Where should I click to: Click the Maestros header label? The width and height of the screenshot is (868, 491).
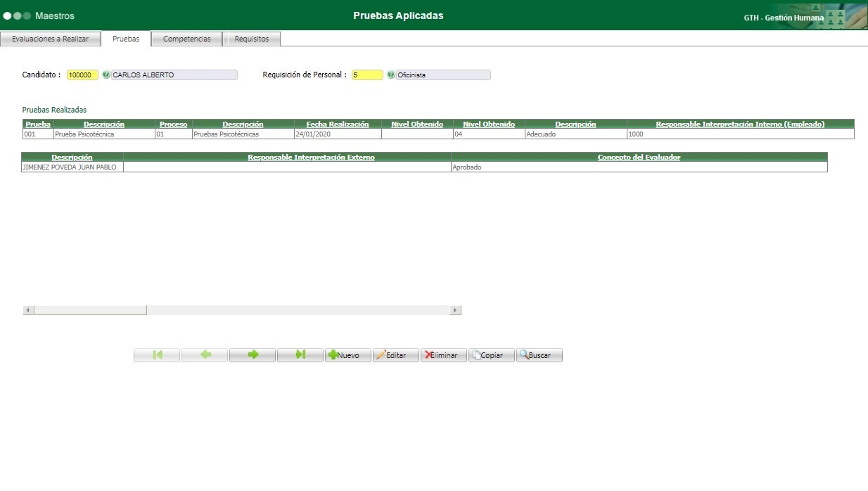55,15
